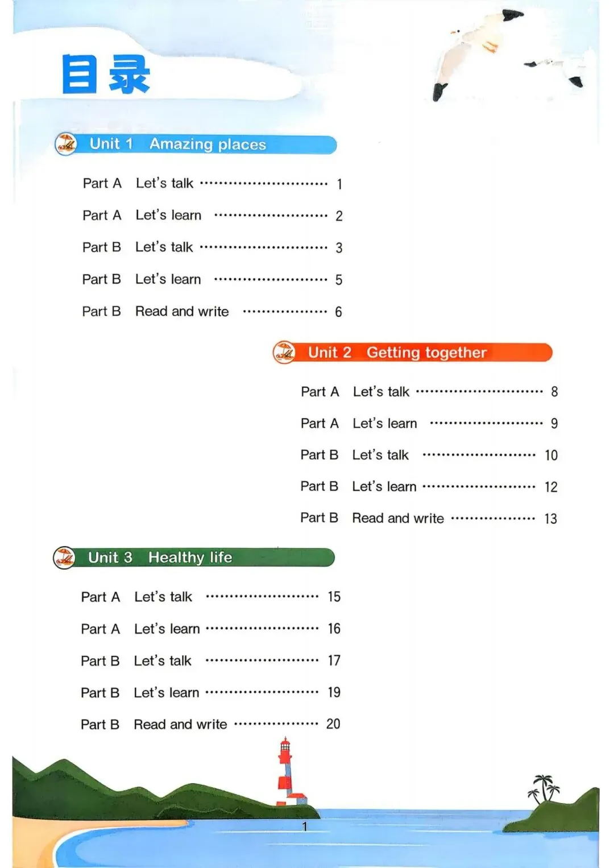Open Unit 3 Part A Let's talk entry
This screenshot has height=868, width=614.
[211, 597]
